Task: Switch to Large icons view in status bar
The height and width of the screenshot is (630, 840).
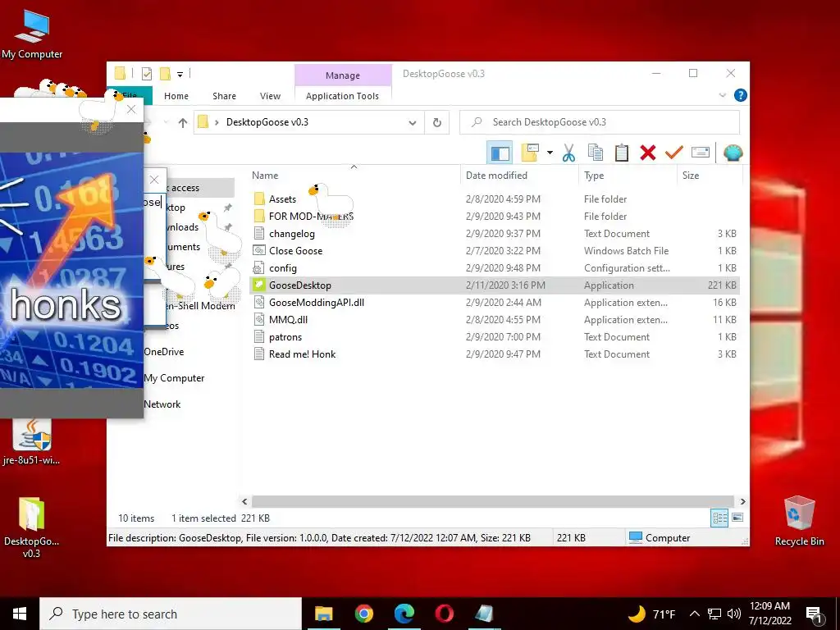Action: point(737,518)
